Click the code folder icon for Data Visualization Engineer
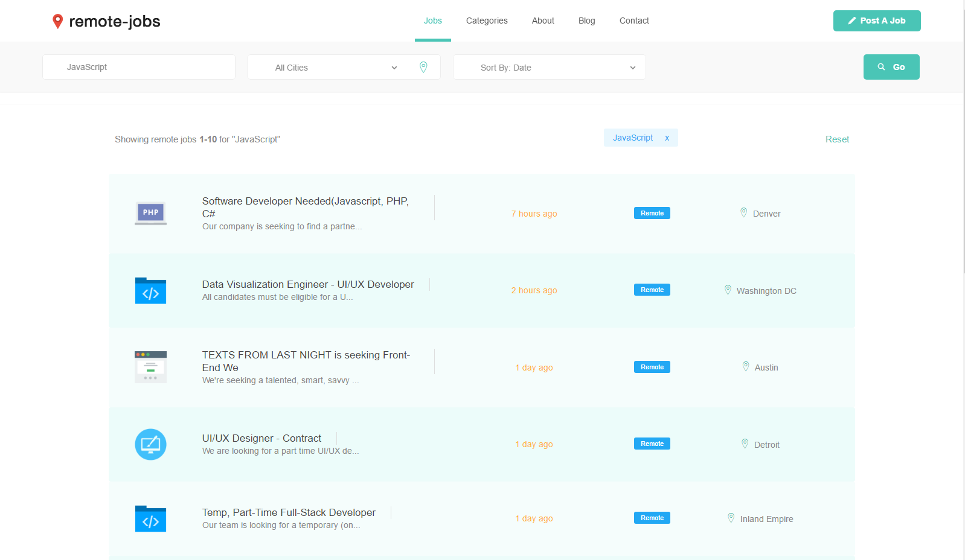The height and width of the screenshot is (560, 965). pyautogui.click(x=150, y=290)
